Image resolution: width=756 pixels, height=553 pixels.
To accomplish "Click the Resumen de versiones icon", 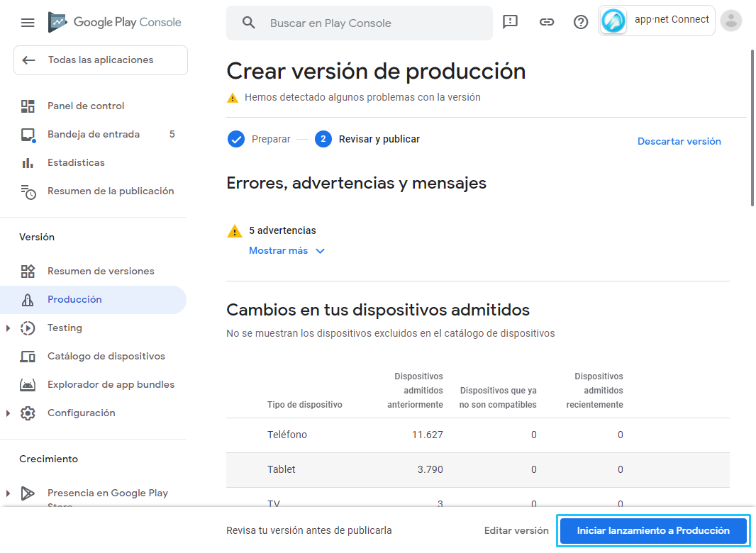I will click(x=28, y=272).
